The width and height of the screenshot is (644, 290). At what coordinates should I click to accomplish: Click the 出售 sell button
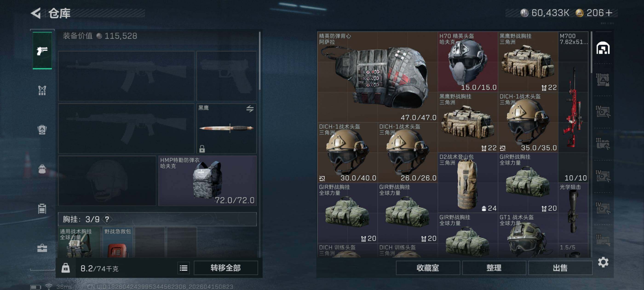coord(560,268)
